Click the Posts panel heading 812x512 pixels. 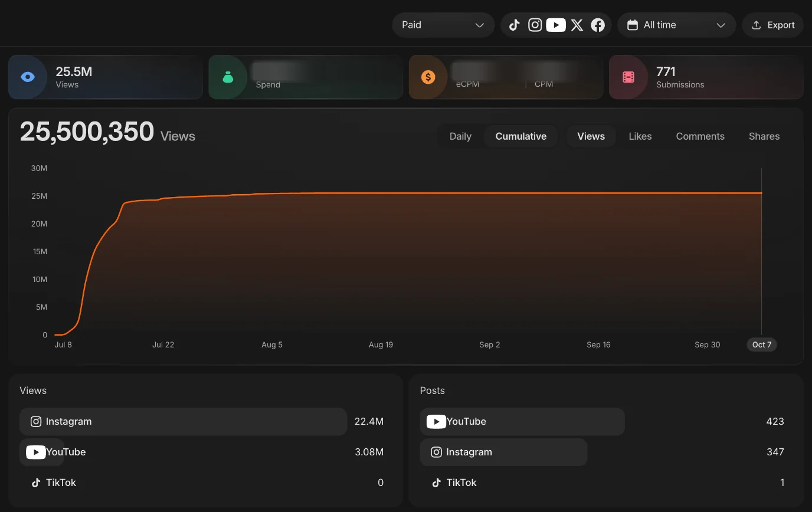click(433, 390)
